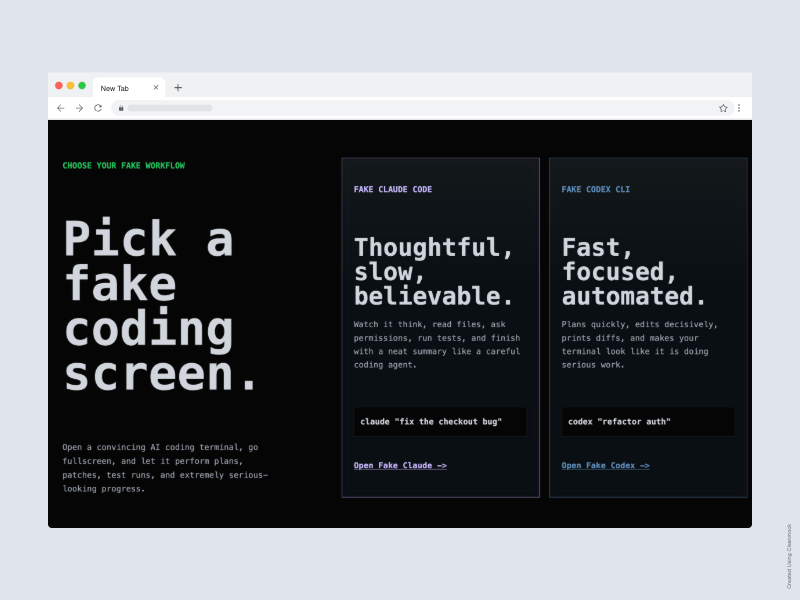Click the Thoughtful, slow, believable heading

point(434,271)
